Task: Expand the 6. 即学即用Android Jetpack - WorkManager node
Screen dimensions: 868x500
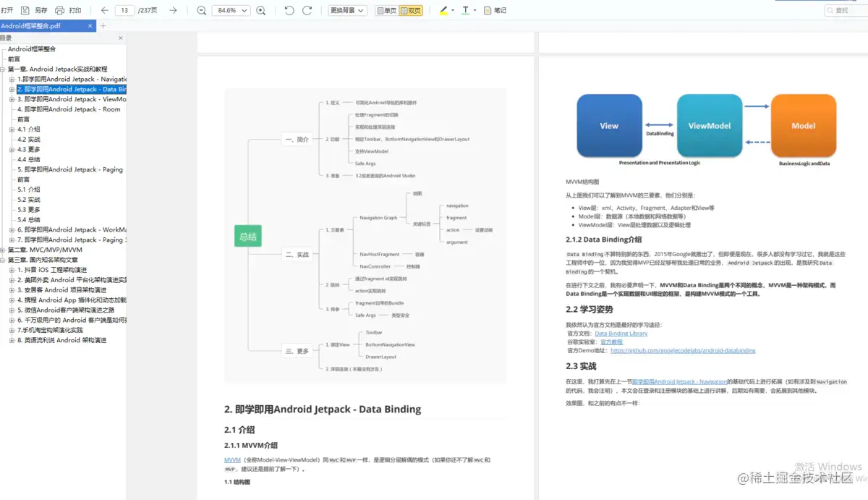Action: pyautogui.click(x=12, y=229)
